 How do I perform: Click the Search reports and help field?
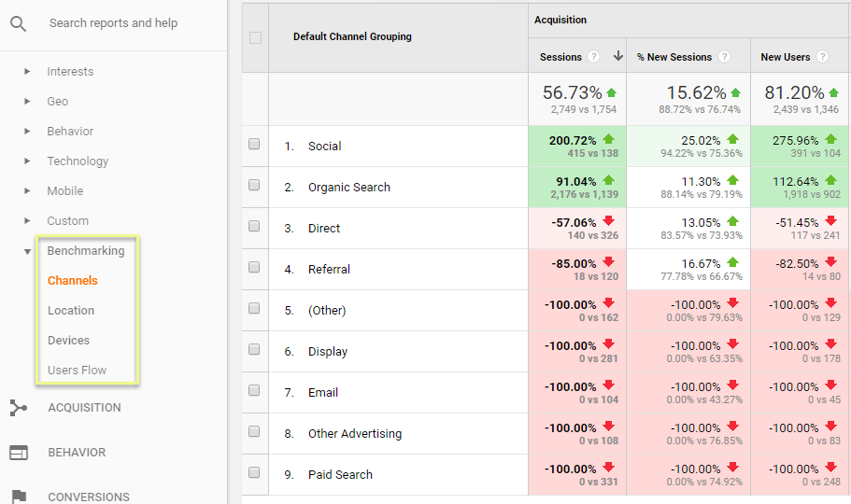113,23
